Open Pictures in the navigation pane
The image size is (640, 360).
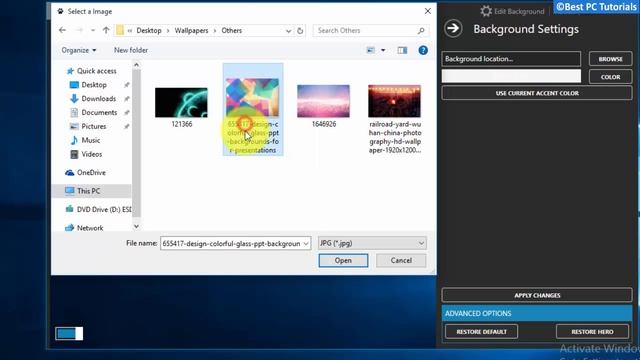pyautogui.click(x=93, y=127)
